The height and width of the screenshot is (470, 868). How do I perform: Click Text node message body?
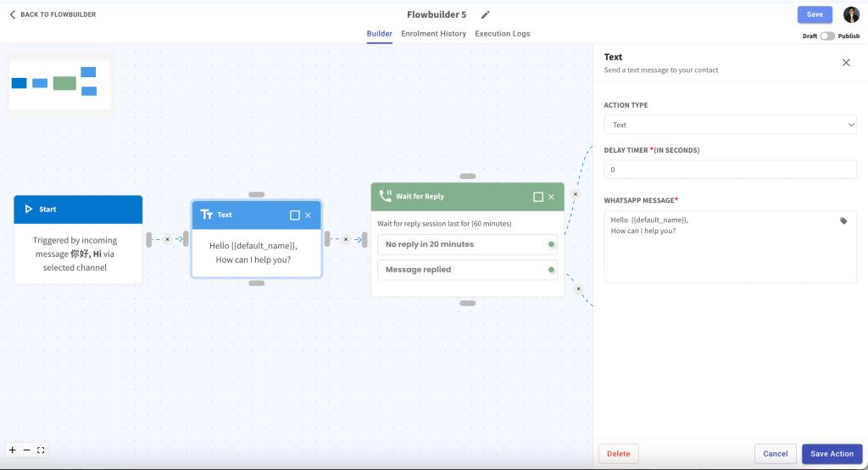(x=253, y=253)
